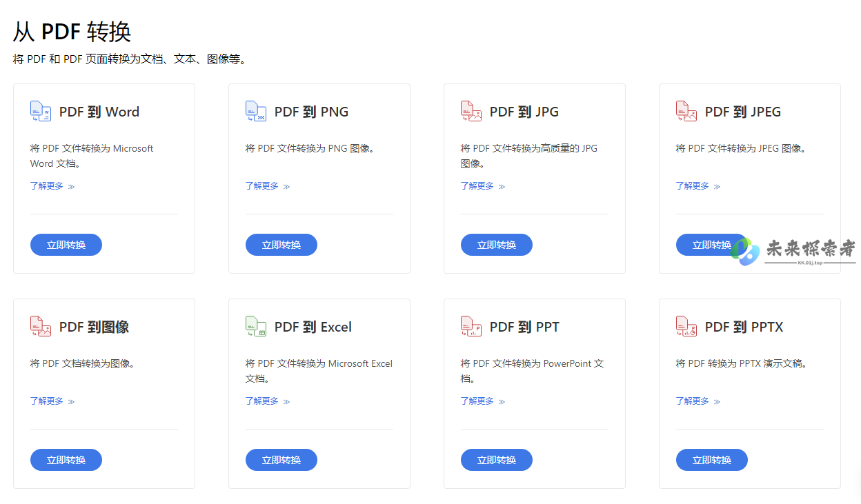Click the PDF 到图像 file icon
This screenshot has width=861, height=504.
(x=41, y=327)
